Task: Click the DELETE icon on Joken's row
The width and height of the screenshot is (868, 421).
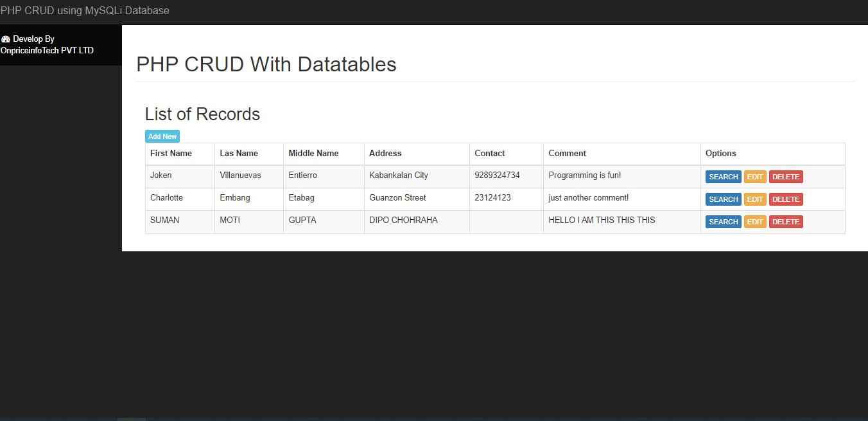Action: 786,176
